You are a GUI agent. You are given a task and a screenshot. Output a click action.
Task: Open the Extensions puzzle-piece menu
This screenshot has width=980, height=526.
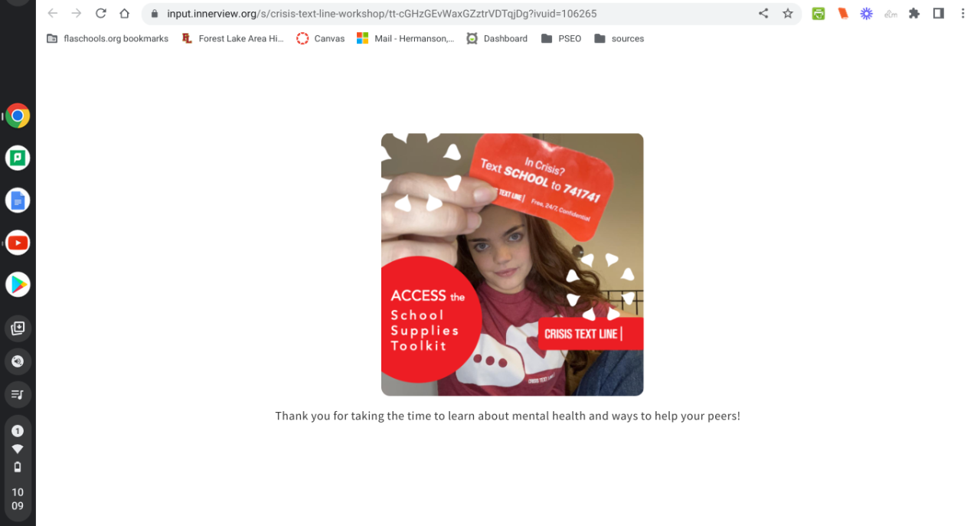coord(914,14)
